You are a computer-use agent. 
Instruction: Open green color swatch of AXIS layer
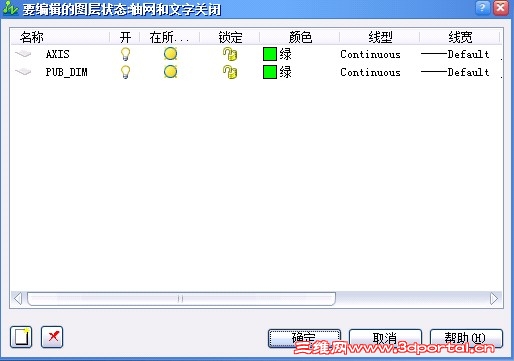click(x=270, y=54)
